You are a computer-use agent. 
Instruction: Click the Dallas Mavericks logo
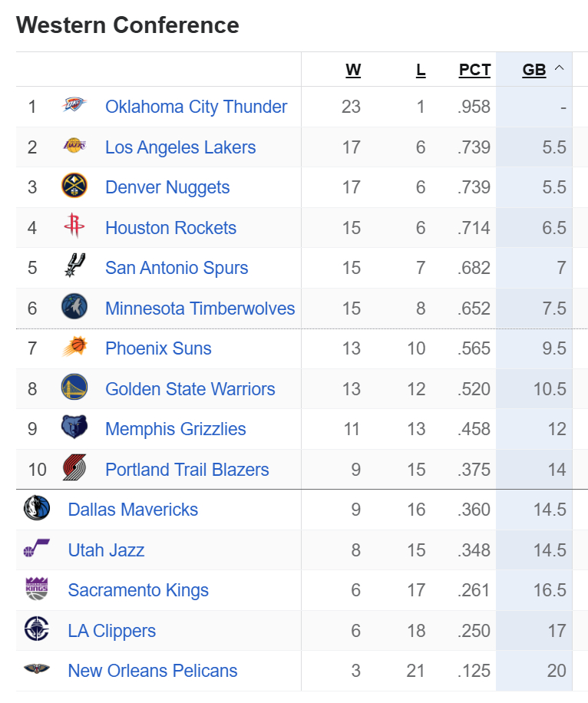[x=37, y=508]
